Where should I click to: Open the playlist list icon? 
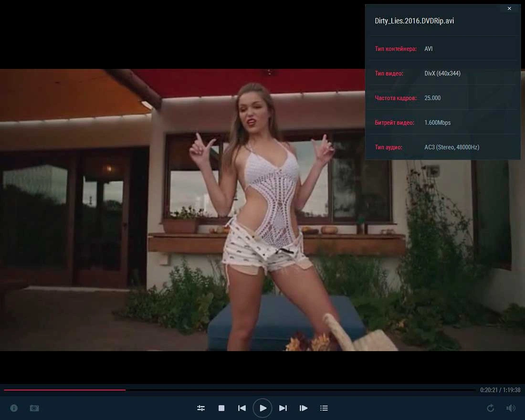(x=324, y=408)
